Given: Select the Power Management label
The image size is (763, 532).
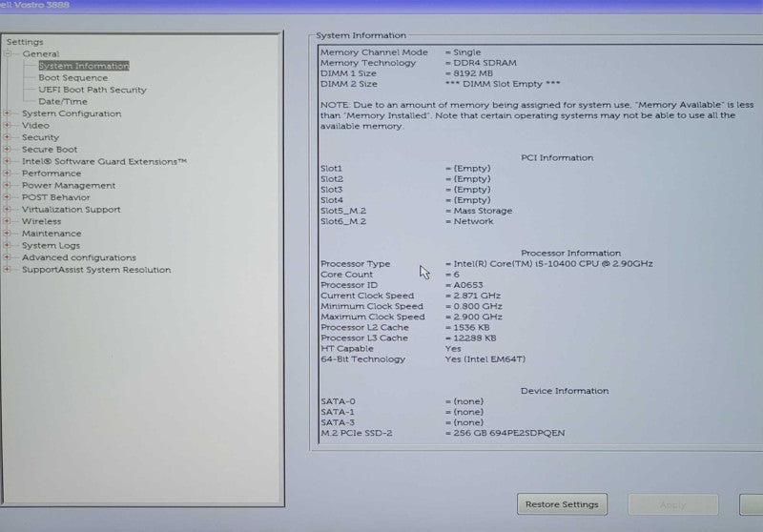Looking at the screenshot, I should click(x=69, y=185).
